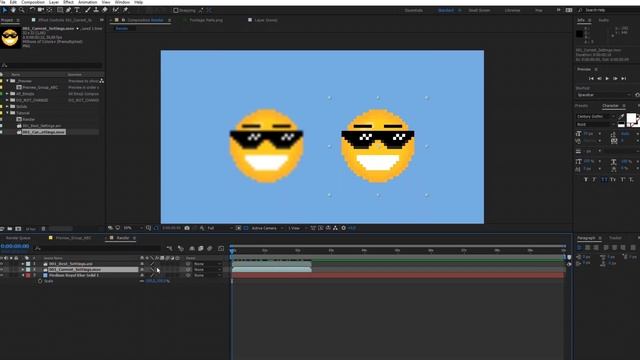
Task: Select the Rotation tool
Action: [x=32, y=10]
